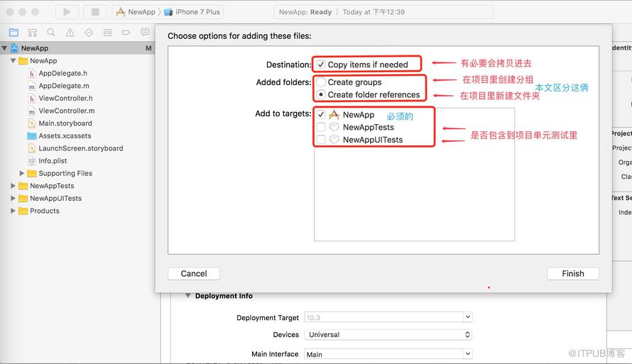Run the project with the Play button
This screenshot has height=364, width=632.
point(67,12)
